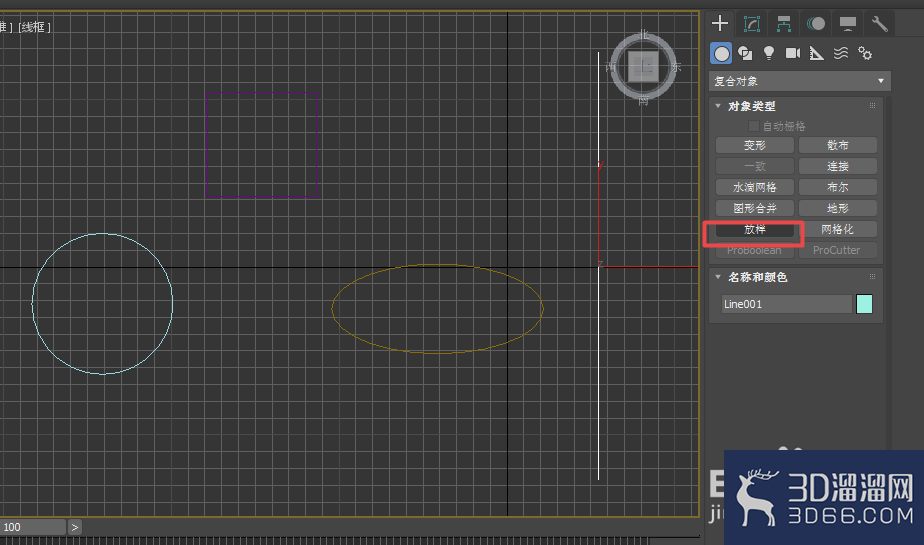
Task: Select the Systems category icon
Action: click(x=864, y=54)
